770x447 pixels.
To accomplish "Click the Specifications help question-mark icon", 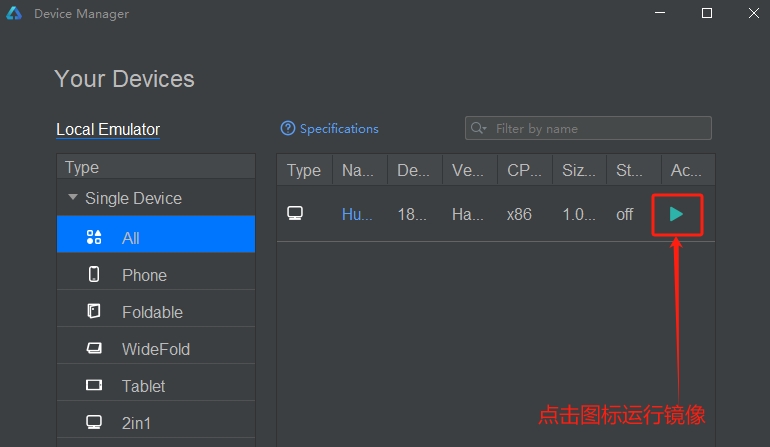I will (x=288, y=128).
